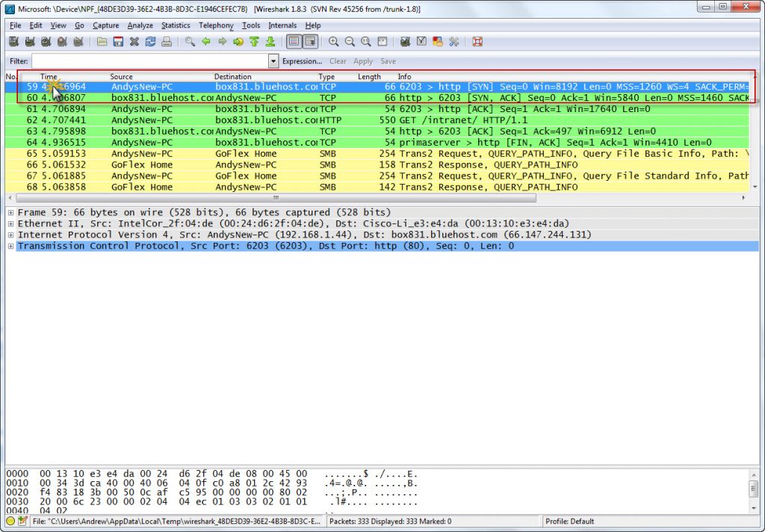Viewport: 765px width, 532px height.
Task: Click the Expression... button
Action: click(302, 61)
